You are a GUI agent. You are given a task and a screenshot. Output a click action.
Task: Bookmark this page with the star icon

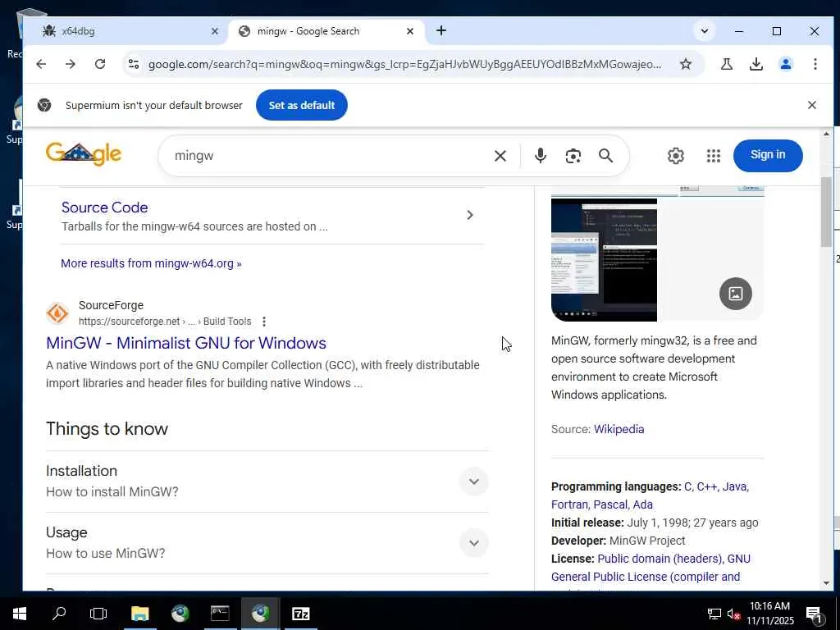pos(685,64)
